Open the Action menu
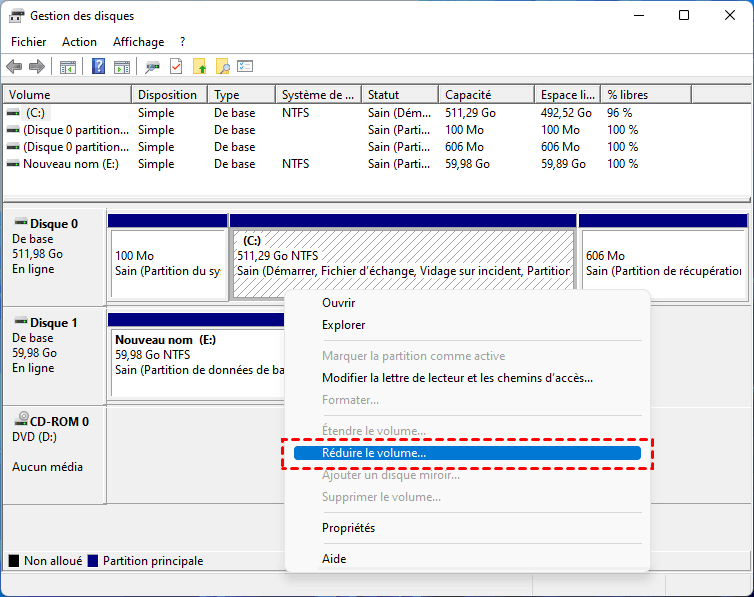The height and width of the screenshot is (597, 754). (x=79, y=42)
